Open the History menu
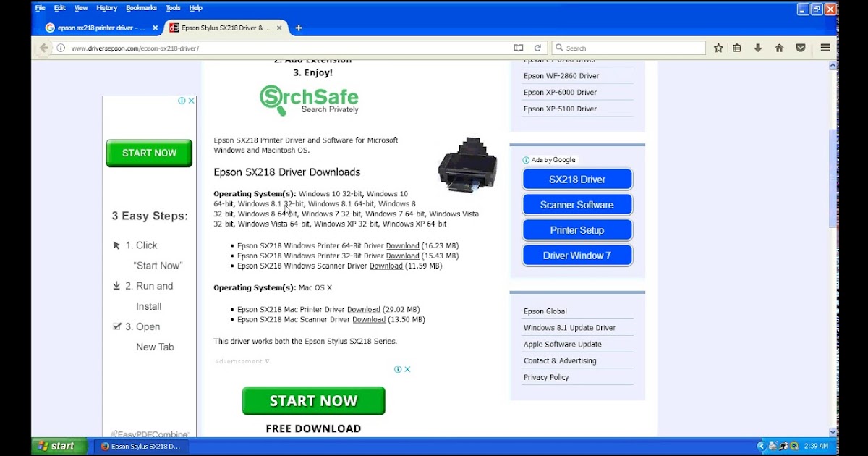 point(106,8)
